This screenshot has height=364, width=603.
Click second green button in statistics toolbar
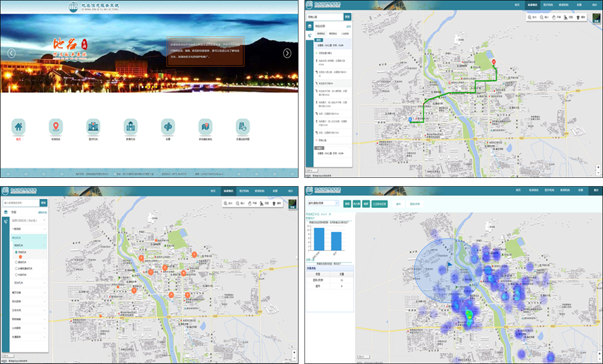click(357, 204)
